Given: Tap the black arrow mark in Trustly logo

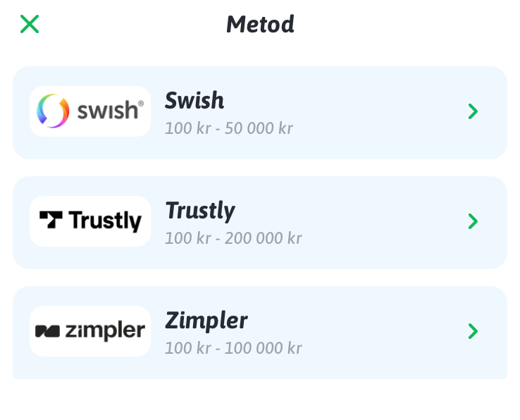Looking at the screenshot, I should pos(51,221).
